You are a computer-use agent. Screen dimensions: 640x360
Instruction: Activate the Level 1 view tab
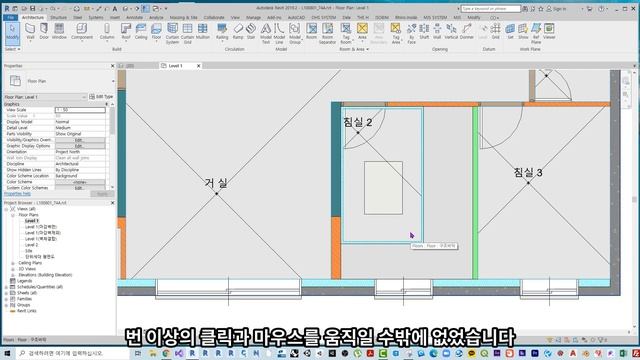pyautogui.click(x=176, y=66)
